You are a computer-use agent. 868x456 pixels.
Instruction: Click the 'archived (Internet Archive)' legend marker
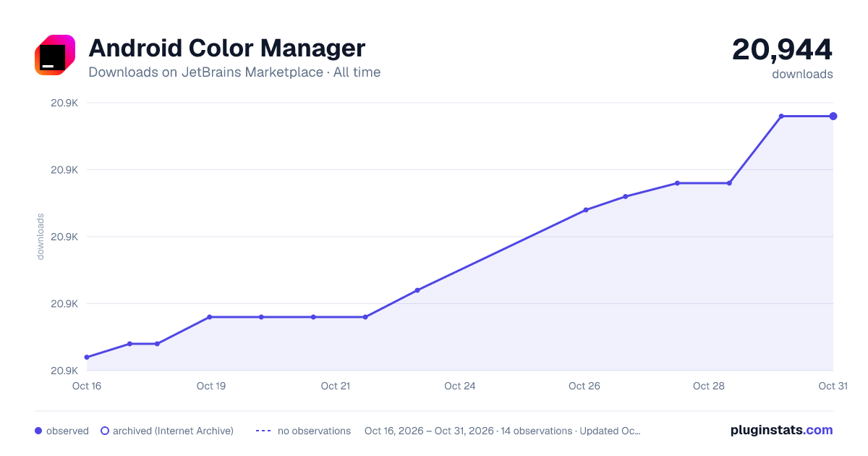tap(105, 431)
